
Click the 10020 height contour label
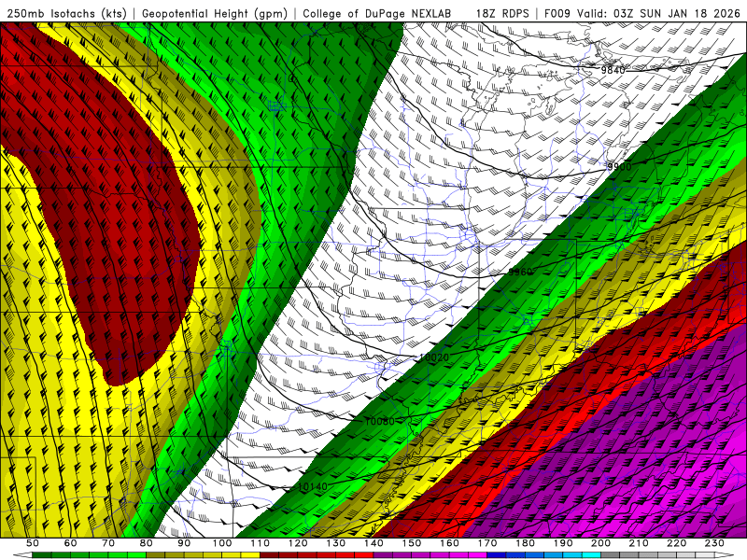[x=434, y=357]
